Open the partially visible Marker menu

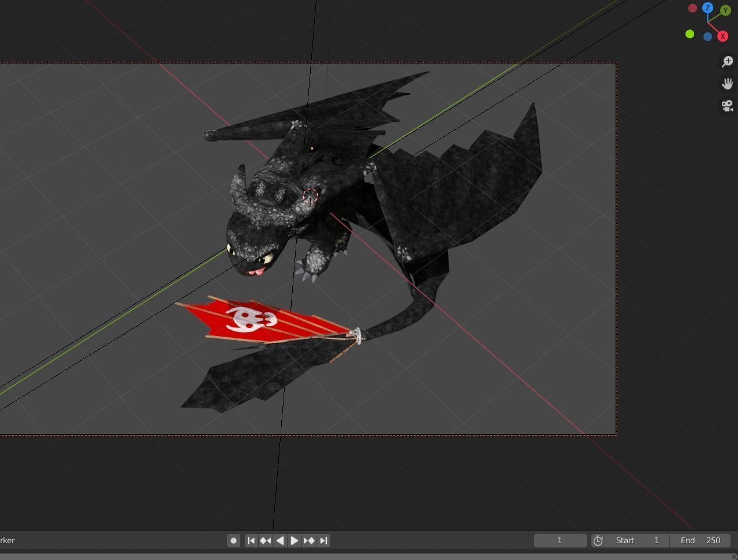pyautogui.click(x=7, y=540)
